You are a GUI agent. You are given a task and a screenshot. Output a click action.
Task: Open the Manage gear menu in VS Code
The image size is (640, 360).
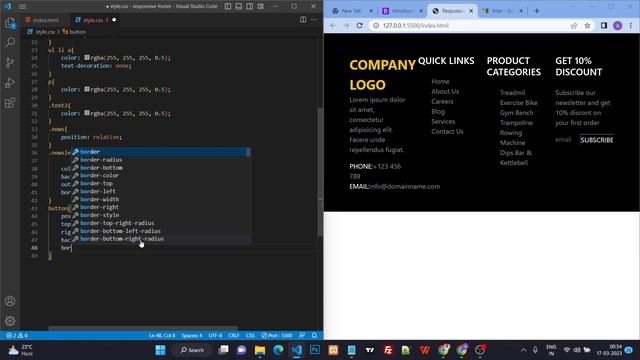(x=10, y=321)
